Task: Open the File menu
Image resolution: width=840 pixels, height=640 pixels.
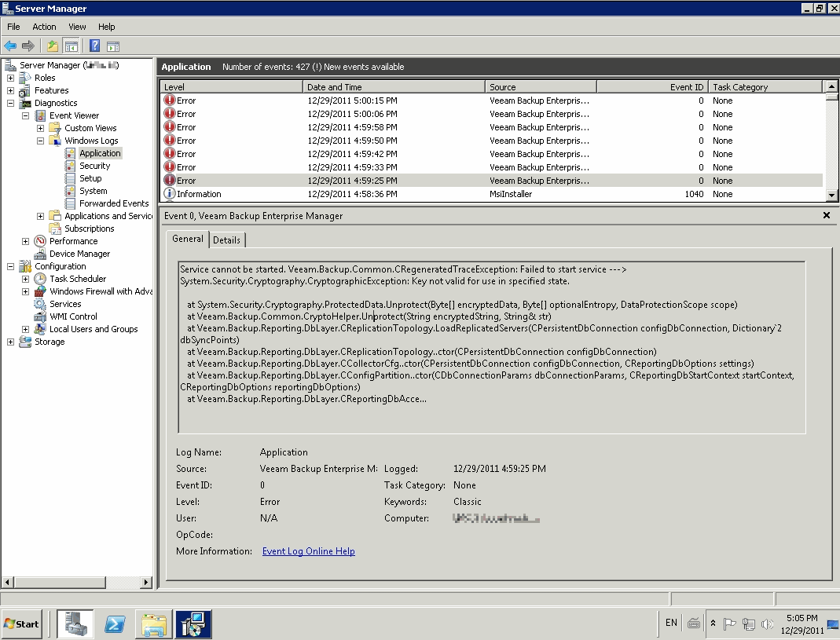Action: pos(13,27)
